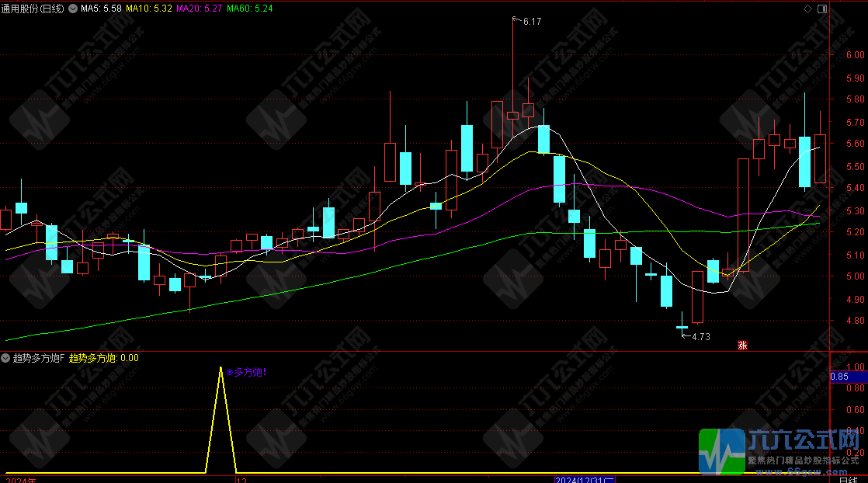868x483 pixels.
Task: Click the 公式网 logo at bottom right
Action: (x=783, y=450)
